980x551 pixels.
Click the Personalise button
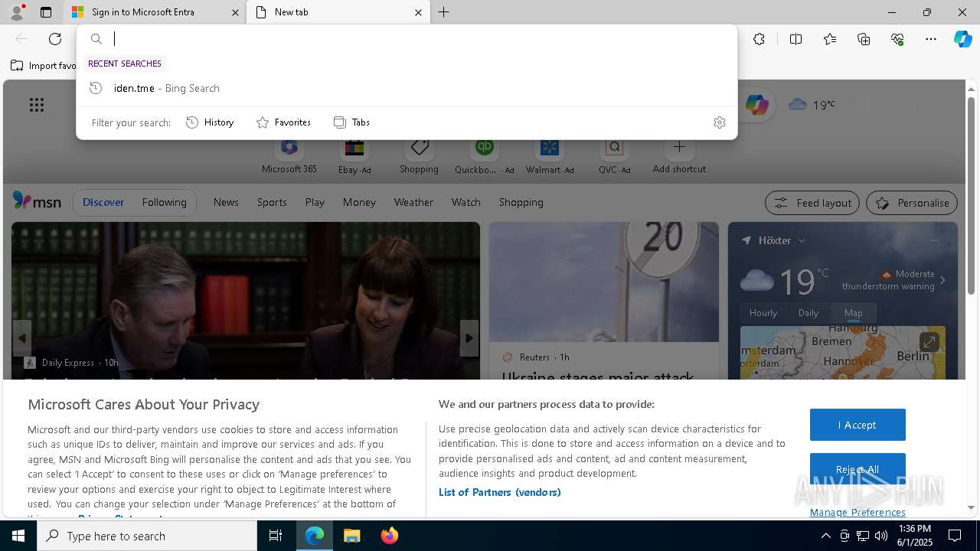[x=912, y=203]
